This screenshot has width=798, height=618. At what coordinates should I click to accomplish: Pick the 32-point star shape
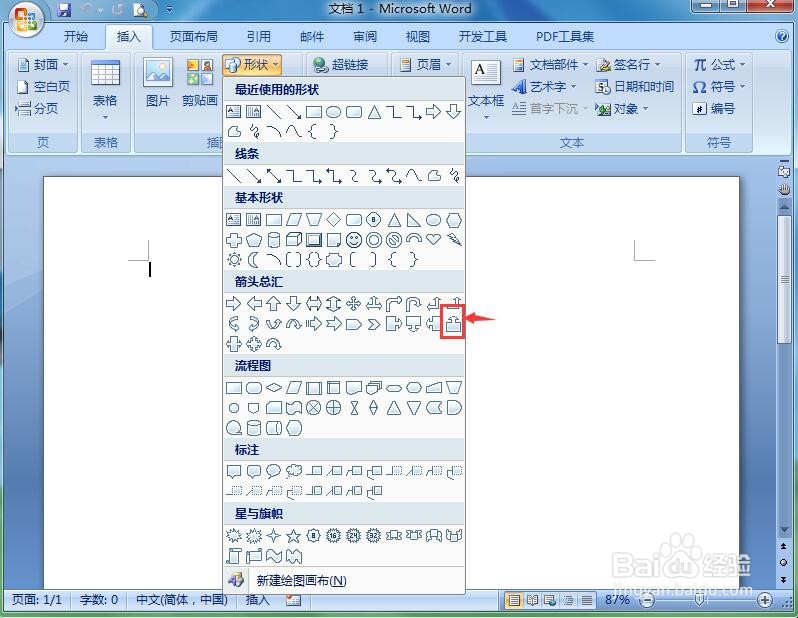374,535
